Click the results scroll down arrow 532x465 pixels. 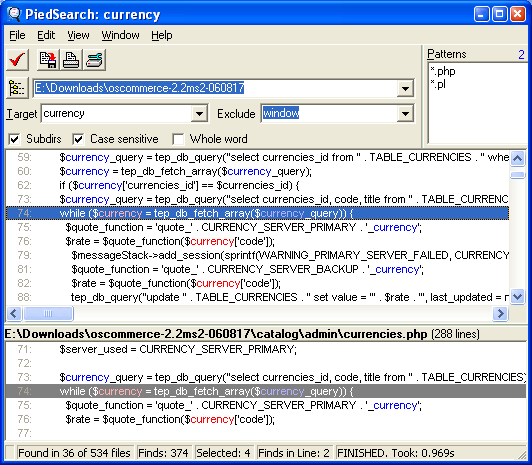point(517,297)
